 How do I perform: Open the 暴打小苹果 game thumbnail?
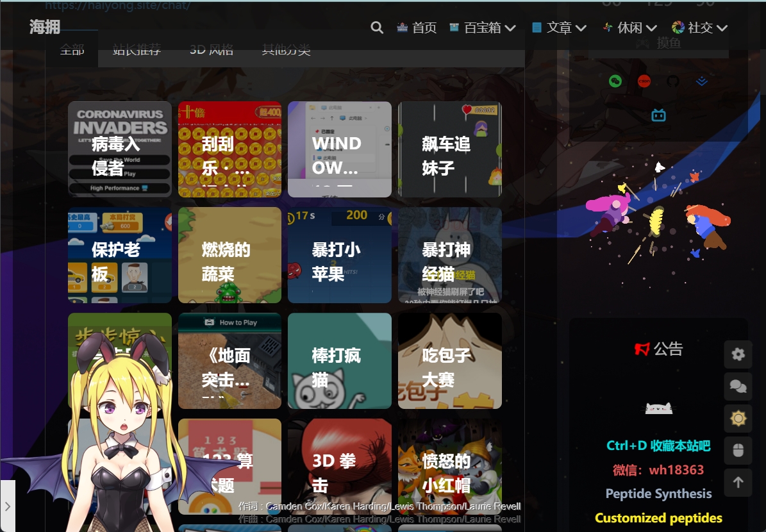point(339,255)
